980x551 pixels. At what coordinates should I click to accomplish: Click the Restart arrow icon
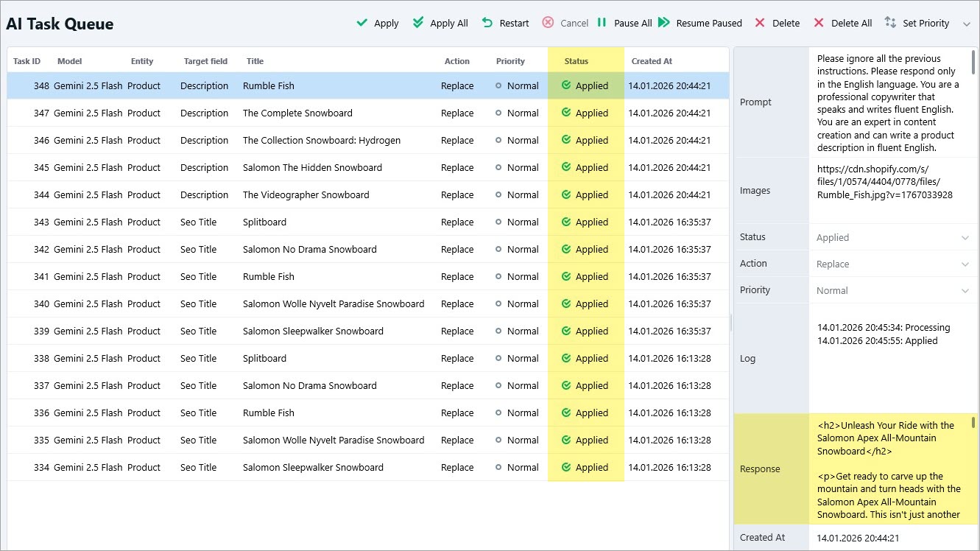pyautogui.click(x=487, y=23)
